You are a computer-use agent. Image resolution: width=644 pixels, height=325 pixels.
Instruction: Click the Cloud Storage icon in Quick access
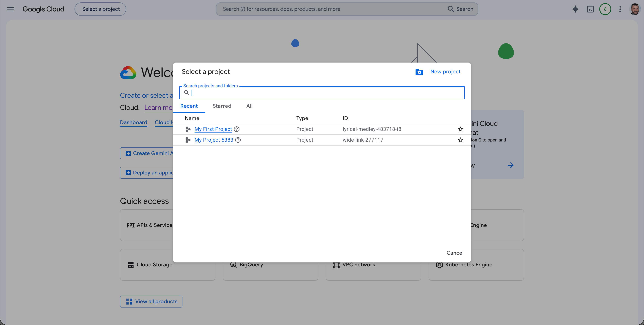click(131, 265)
